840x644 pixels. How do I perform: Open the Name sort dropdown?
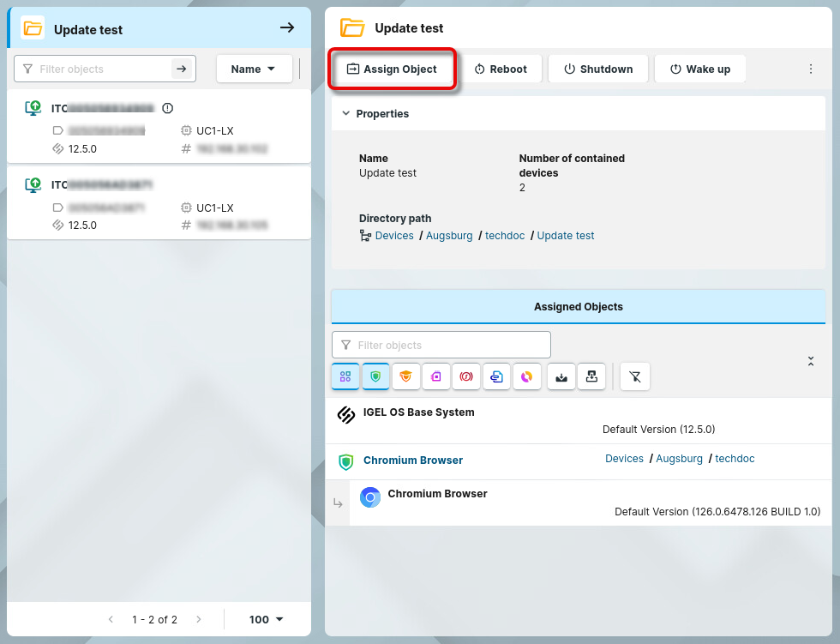click(254, 69)
